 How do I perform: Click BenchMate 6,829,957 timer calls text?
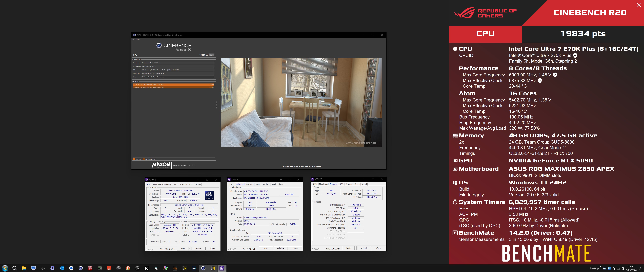tap(542, 202)
